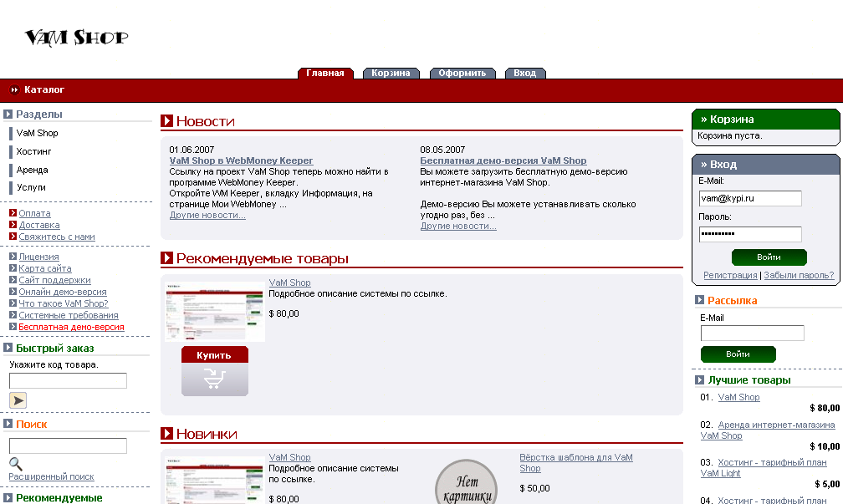843x504 pixels.
Task: Click the arrow icon beside Рекомендуемые товары heading
Action: [166, 258]
